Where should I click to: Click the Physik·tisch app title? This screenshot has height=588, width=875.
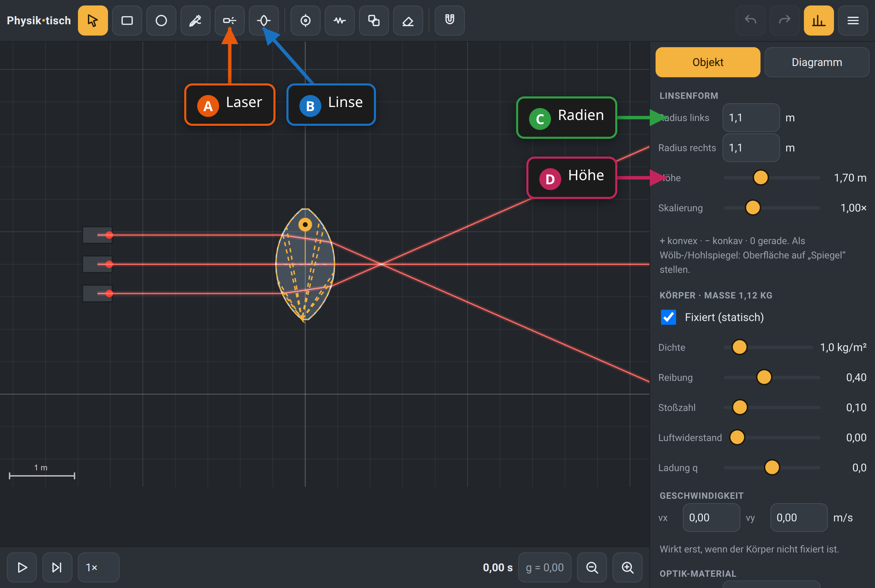click(x=39, y=21)
